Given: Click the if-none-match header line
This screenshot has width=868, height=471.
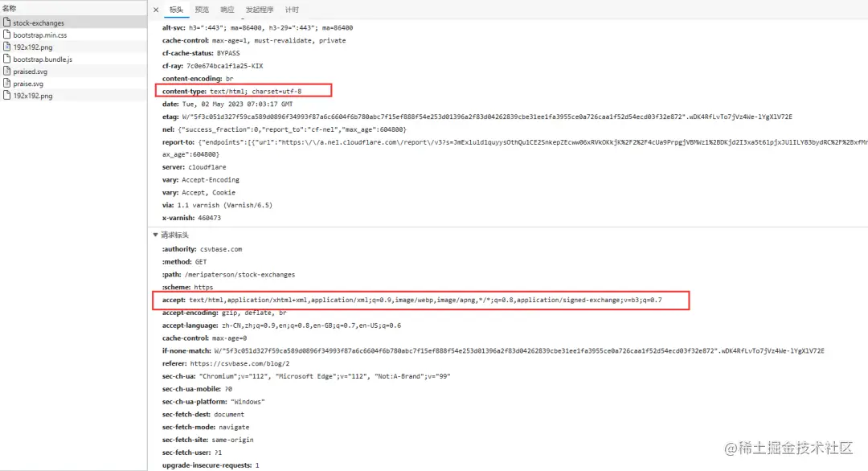Looking at the screenshot, I should (493, 351).
